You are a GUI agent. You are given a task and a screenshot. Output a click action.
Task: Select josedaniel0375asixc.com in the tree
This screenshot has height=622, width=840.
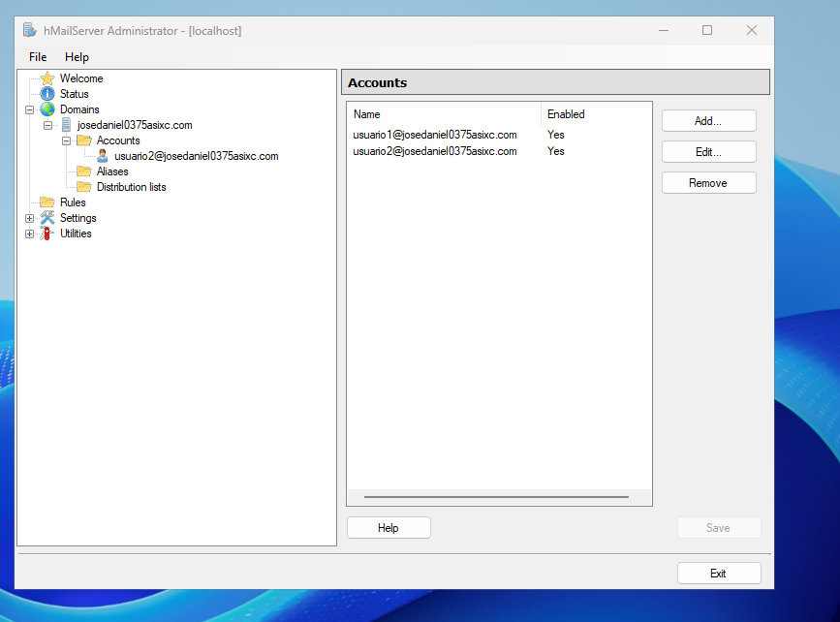pyautogui.click(x=135, y=125)
